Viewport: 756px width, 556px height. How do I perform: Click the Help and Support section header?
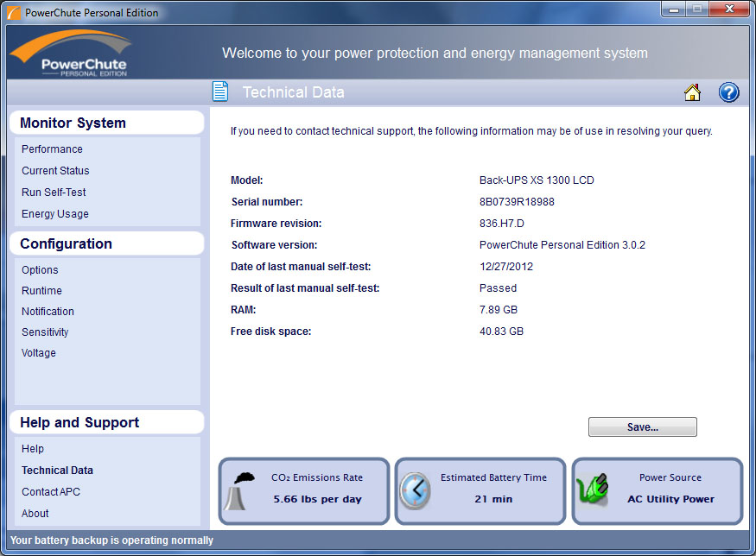[x=106, y=422]
